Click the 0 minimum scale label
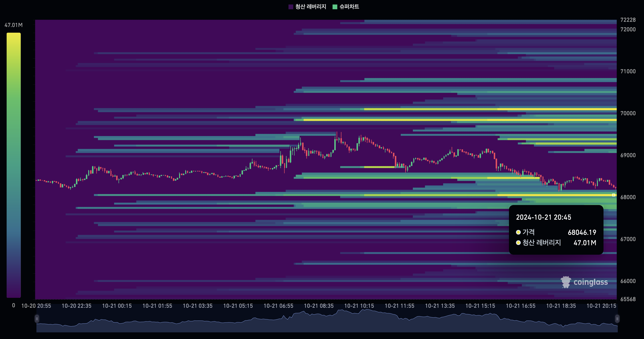This screenshot has height=339, width=644. [13, 305]
